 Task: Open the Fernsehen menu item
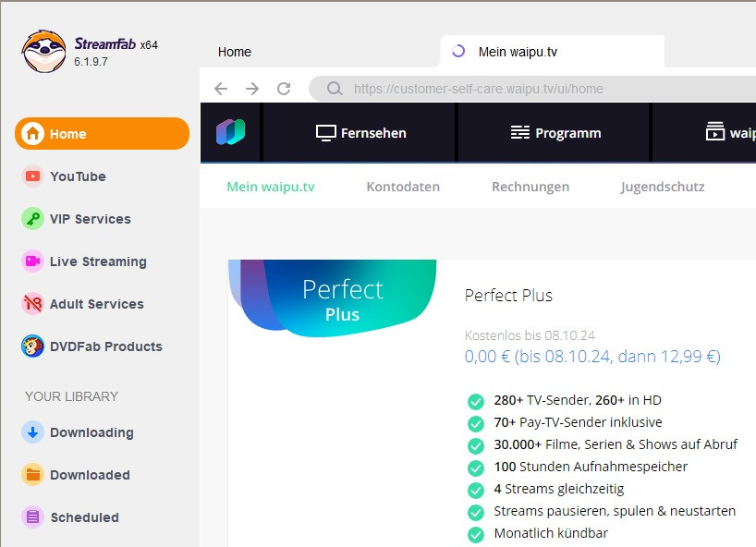361,133
